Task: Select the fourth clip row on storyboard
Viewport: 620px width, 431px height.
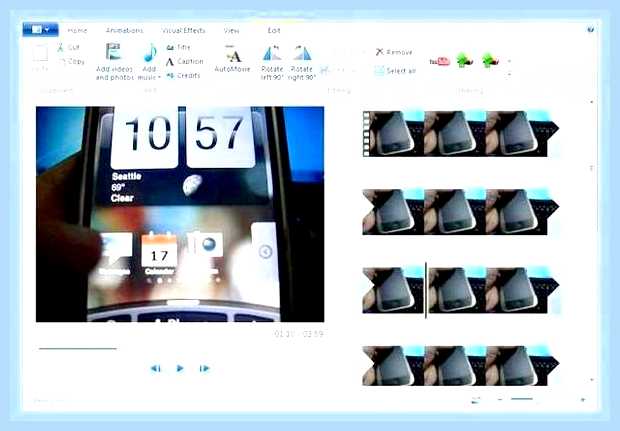Action: click(461, 366)
